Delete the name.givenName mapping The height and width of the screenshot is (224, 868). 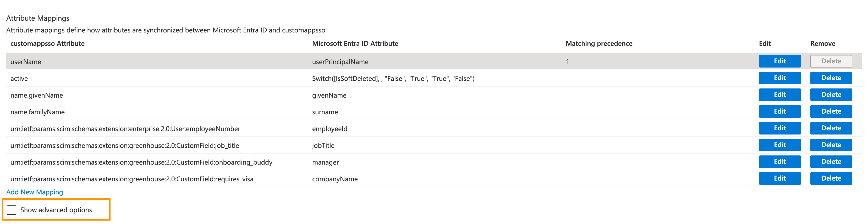pyautogui.click(x=831, y=95)
